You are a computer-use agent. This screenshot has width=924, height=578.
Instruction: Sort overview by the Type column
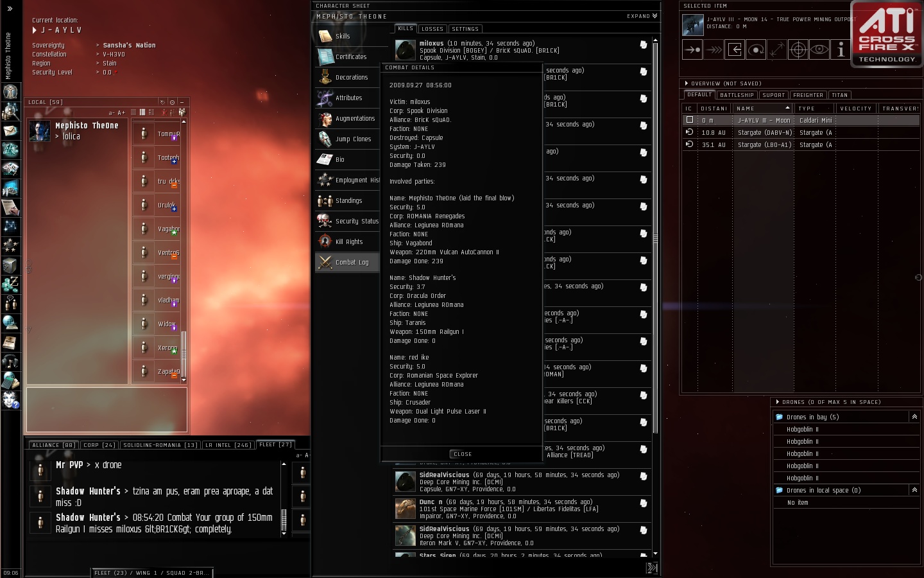815,109
